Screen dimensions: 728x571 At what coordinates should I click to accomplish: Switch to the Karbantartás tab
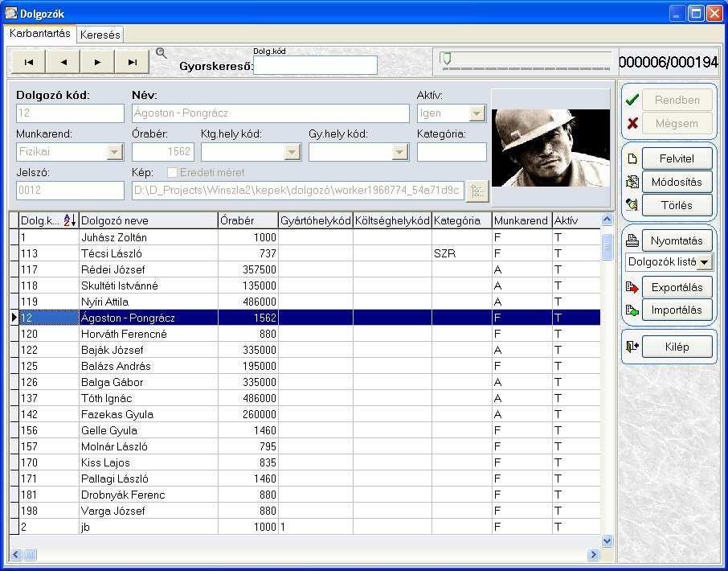[x=40, y=34]
